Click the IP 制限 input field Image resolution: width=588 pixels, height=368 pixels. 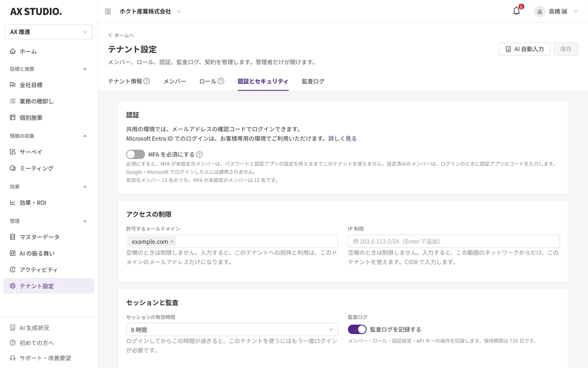[454, 241]
